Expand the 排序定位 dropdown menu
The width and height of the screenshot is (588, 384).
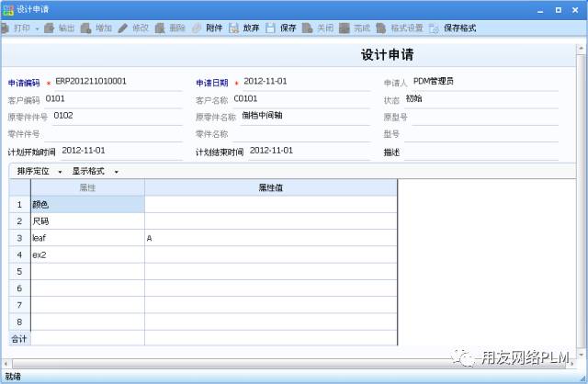click(x=60, y=172)
